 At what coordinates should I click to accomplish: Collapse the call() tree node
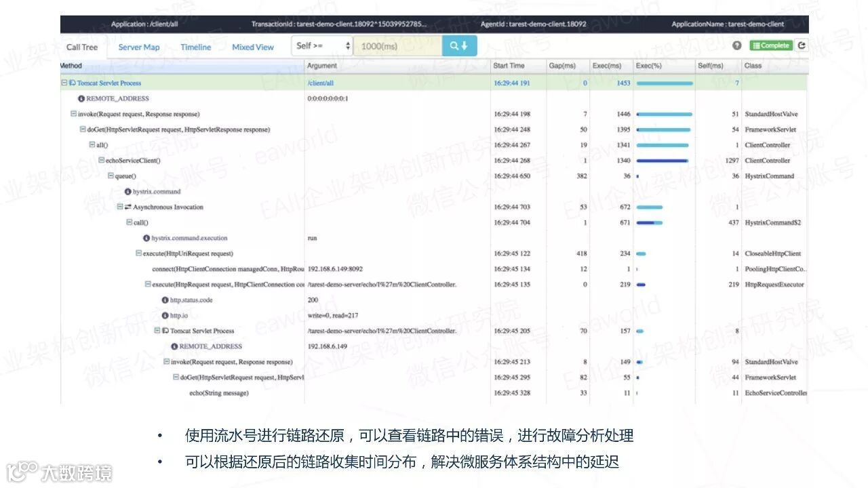(x=130, y=222)
